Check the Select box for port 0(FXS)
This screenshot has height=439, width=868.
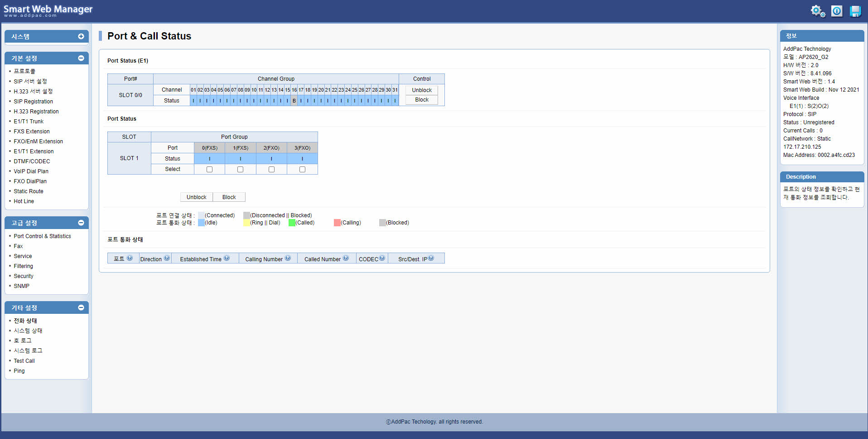[x=209, y=169]
